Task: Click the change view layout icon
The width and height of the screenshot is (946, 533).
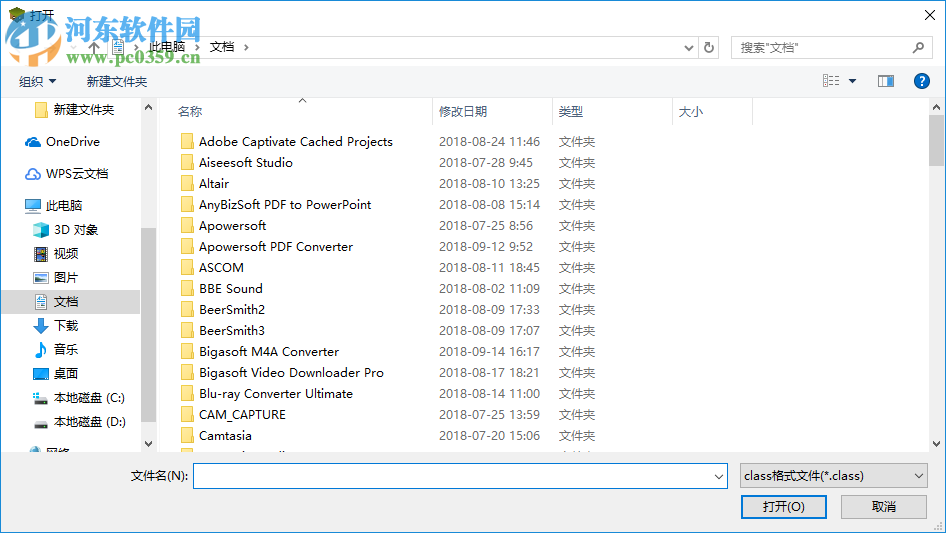Action: point(831,81)
